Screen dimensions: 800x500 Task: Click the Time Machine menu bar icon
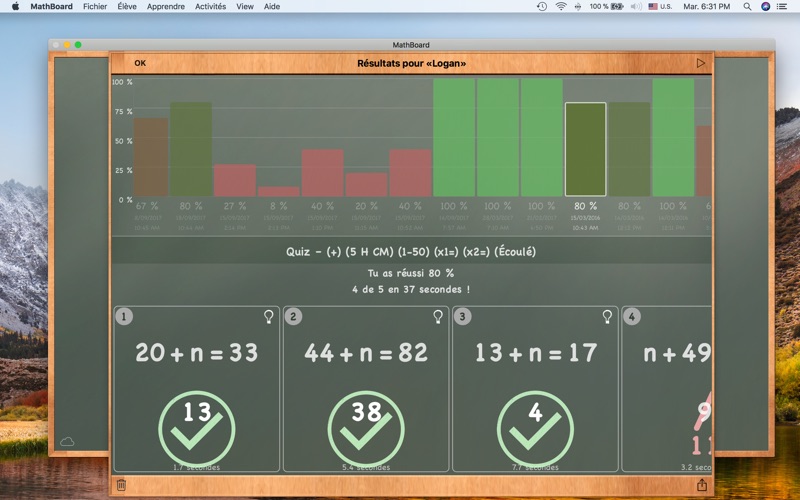[542, 6]
